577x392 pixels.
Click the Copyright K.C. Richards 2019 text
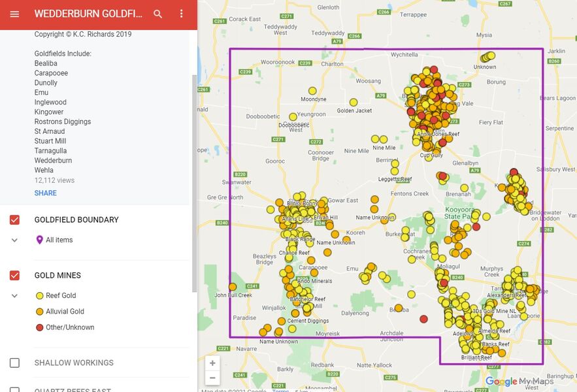[x=83, y=34]
